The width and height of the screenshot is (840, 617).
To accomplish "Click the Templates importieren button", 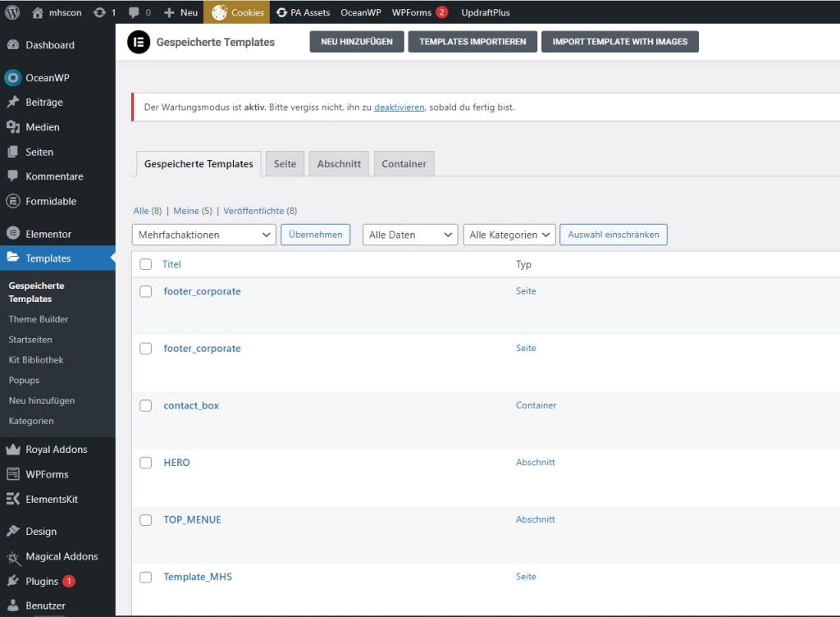I will tap(472, 42).
